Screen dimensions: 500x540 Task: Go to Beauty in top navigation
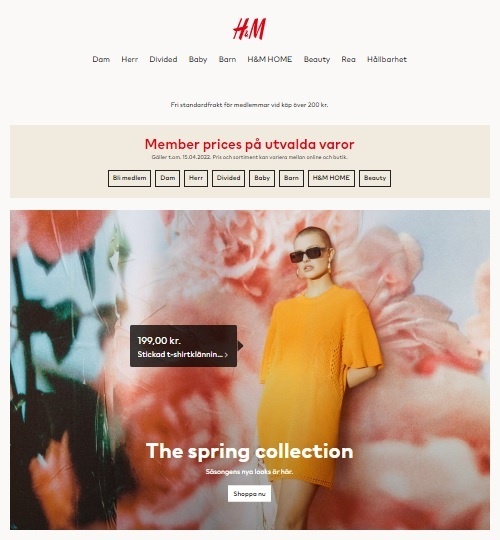(x=317, y=59)
